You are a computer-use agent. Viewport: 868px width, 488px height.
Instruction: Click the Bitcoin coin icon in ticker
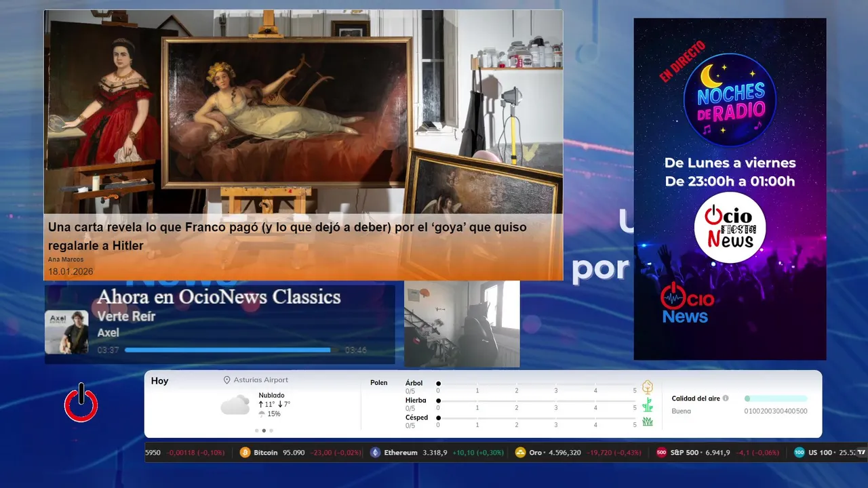tap(245, 452)
